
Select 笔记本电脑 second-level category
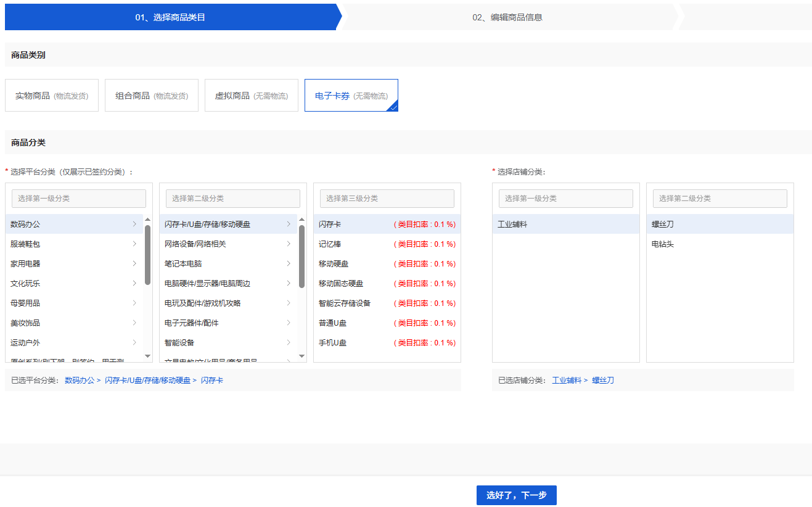(x=228, y=263)
